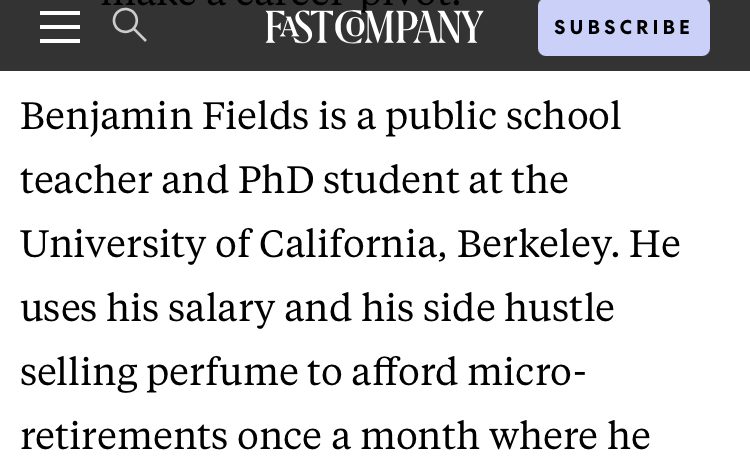Click the hyphenated word "micro-"
Image resolution: width=750 pixels, height=474 pixels.
(x=527, y=372)
